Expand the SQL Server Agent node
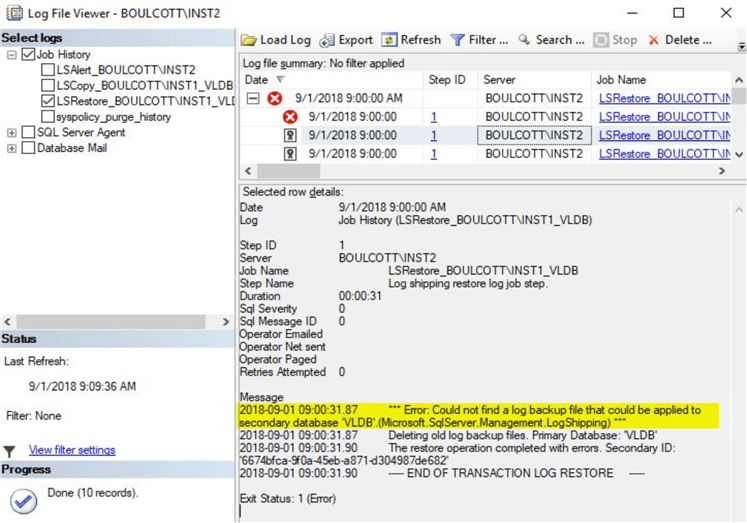Viewport: 747px width, 523px height. tap(11, 133)
